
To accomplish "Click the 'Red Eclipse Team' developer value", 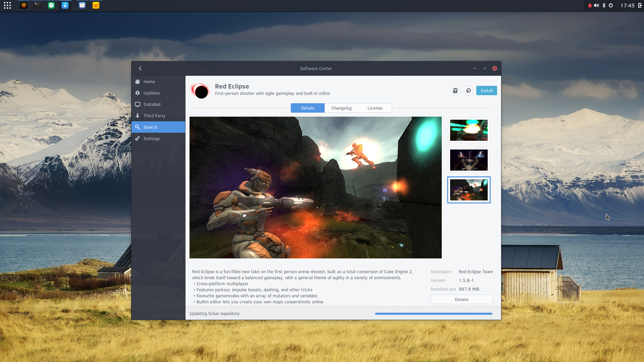I will point(476,272).
